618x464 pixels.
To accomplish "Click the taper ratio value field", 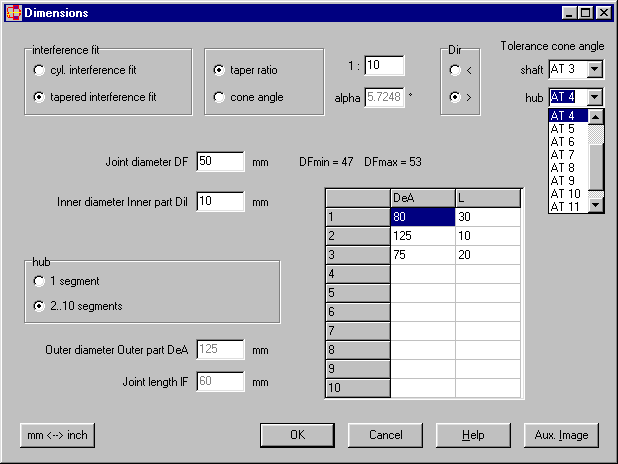I will tap(384, 65).
